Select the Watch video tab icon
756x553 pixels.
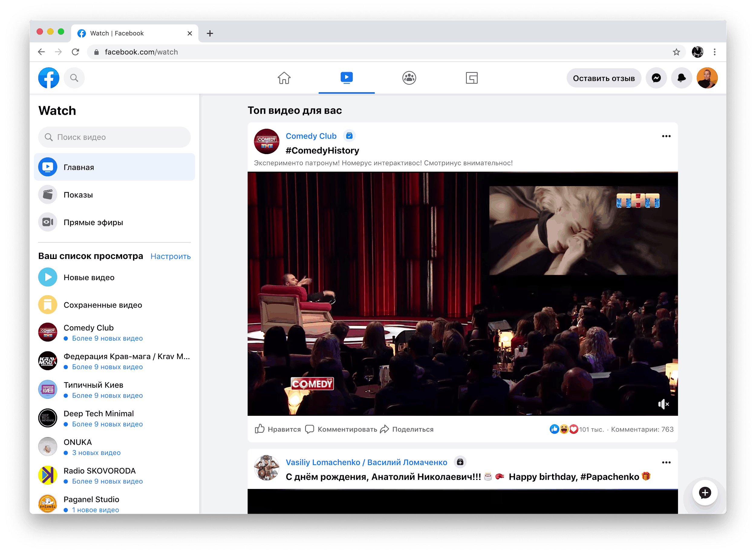347,78
